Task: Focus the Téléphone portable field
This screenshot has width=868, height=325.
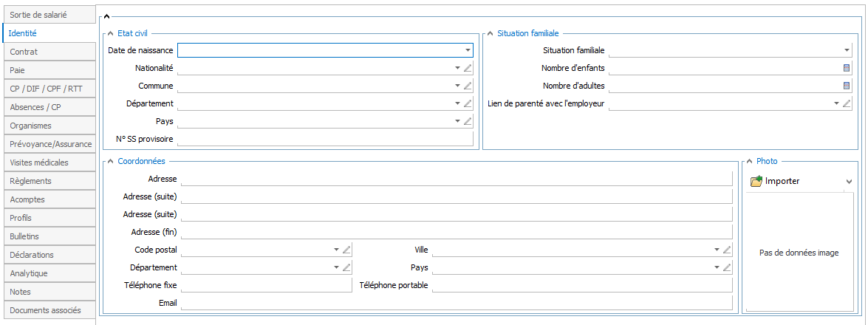Action: [581, 285]
